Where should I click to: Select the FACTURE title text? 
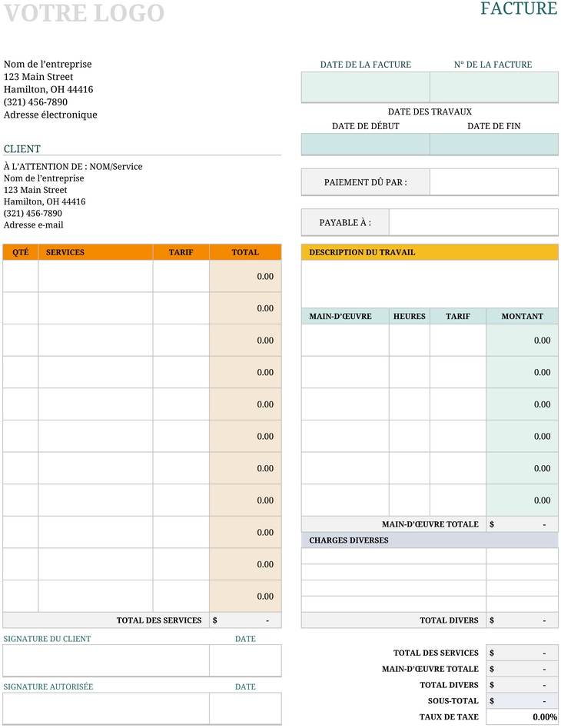click(519, 8)
